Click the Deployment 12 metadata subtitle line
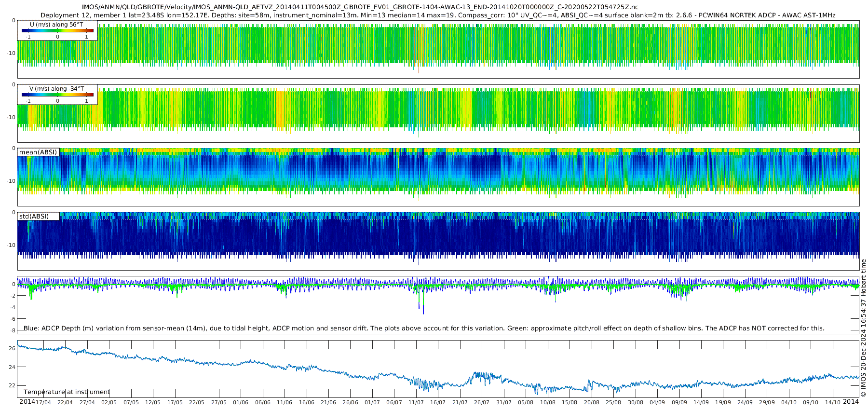This screenshot has width=868, height=410. click(437, 15)
